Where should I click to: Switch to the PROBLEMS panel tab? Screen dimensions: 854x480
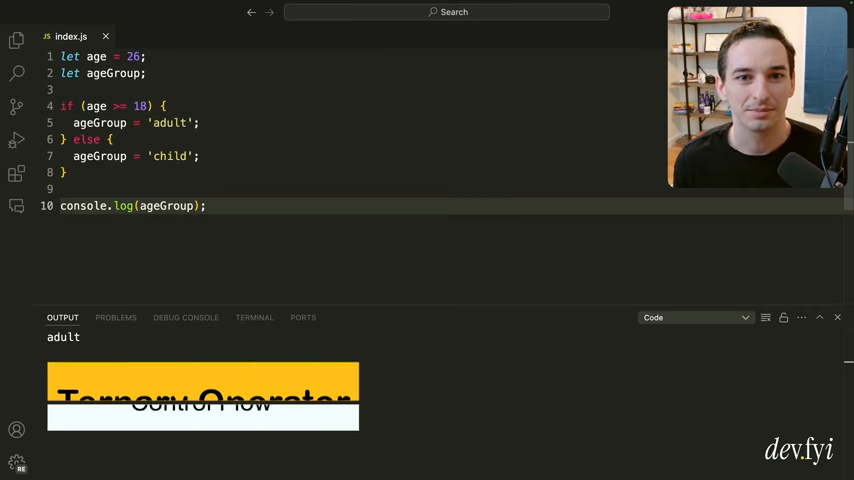(x=116, y=318)
